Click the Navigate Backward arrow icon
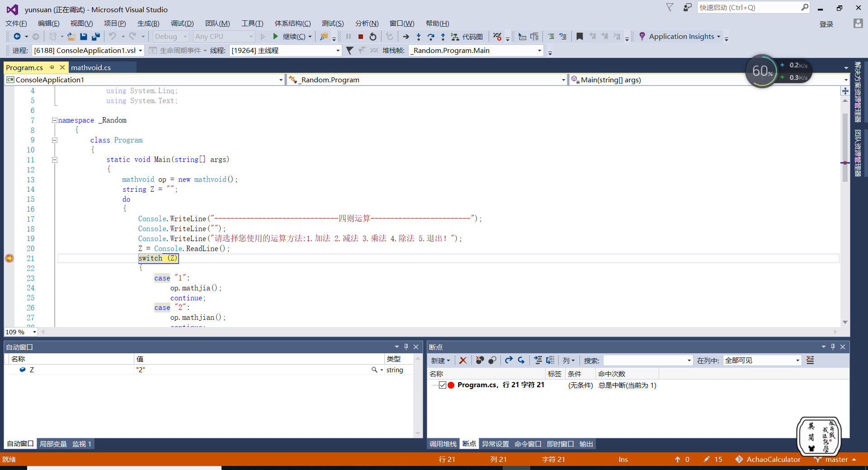 (x=17, y=37)
